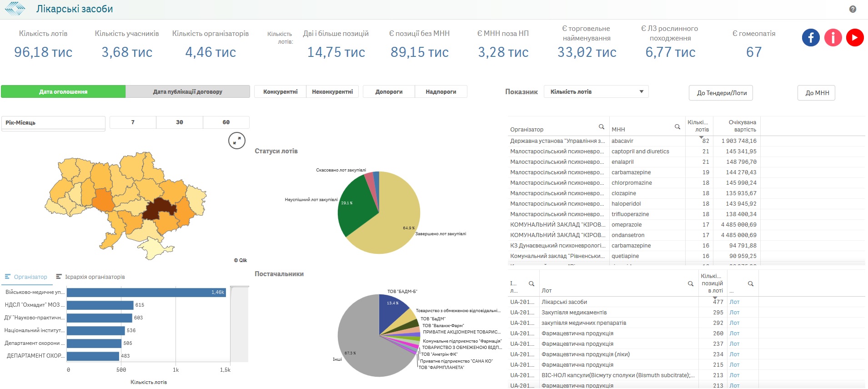868x389 pixels.
Task: Click the bar chart mini scrollbar
Action: [x=240, y=323]
